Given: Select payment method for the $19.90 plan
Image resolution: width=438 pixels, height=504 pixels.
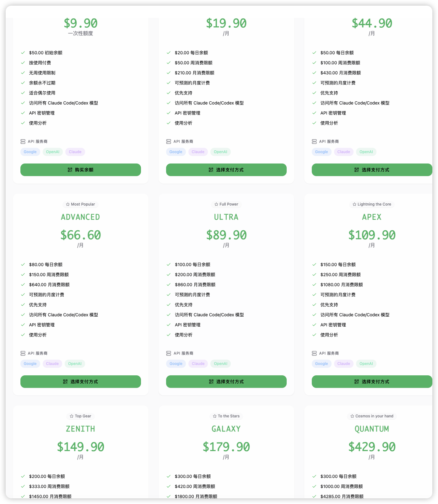Looking at the screenshot, I should (226, 170).
